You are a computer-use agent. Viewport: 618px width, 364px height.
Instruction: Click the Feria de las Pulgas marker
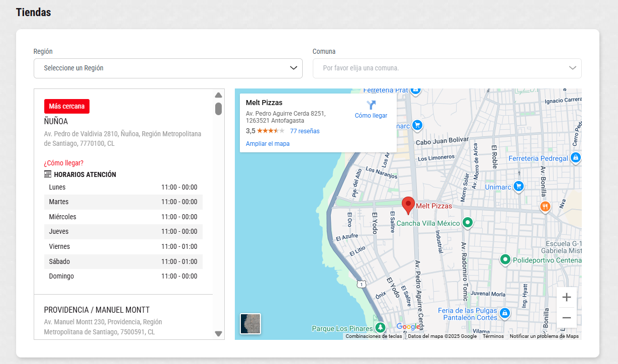(x=505, y=313)
